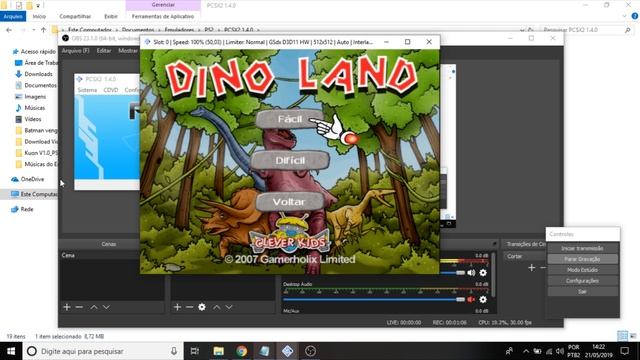Viewport: 640px width, 360px height.
Task: Mute the upper audio channel speaker
Action: pos(471,273)
